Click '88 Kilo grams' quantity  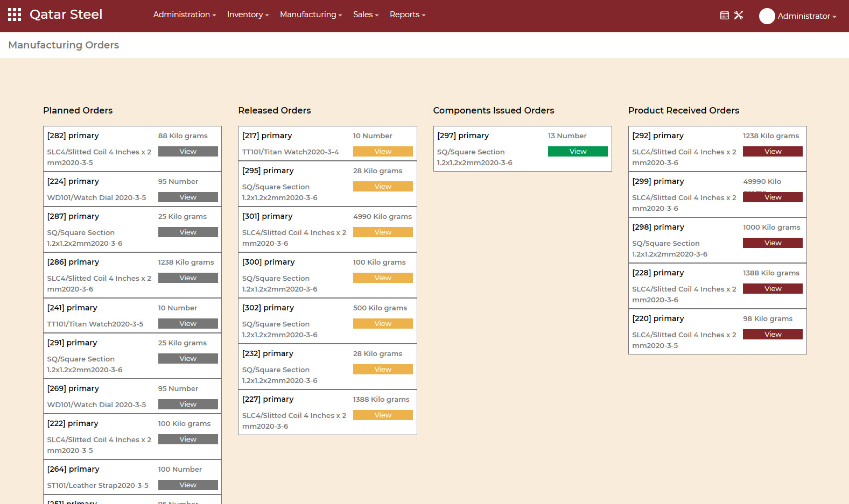[183, 136]
